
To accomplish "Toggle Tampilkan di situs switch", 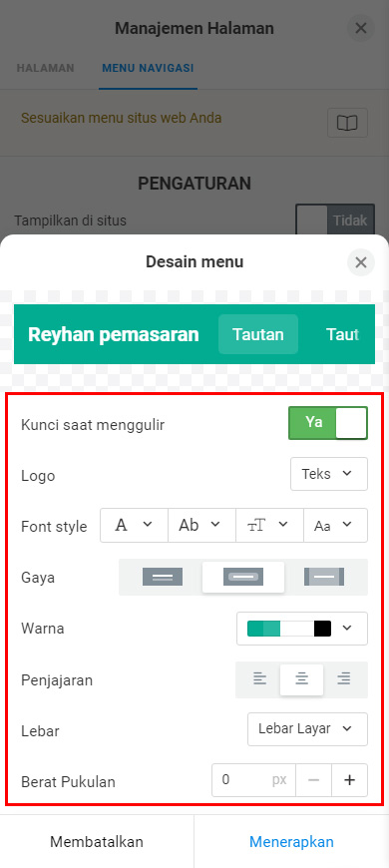I will coord(335,220).
